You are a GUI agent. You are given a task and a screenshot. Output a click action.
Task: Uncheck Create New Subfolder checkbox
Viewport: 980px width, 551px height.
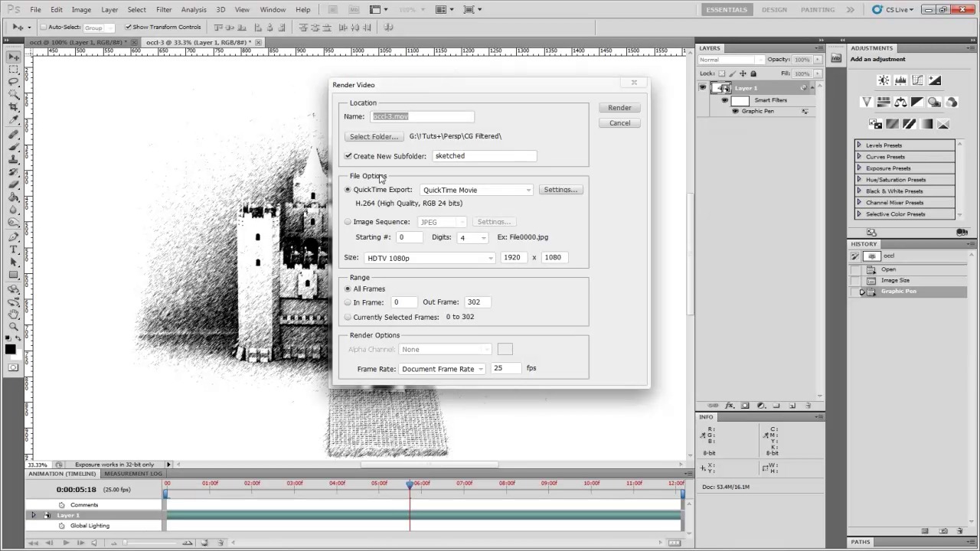point(348,156)
